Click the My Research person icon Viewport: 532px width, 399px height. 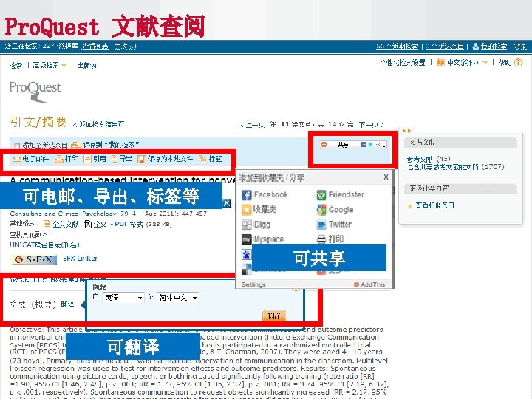476,46
